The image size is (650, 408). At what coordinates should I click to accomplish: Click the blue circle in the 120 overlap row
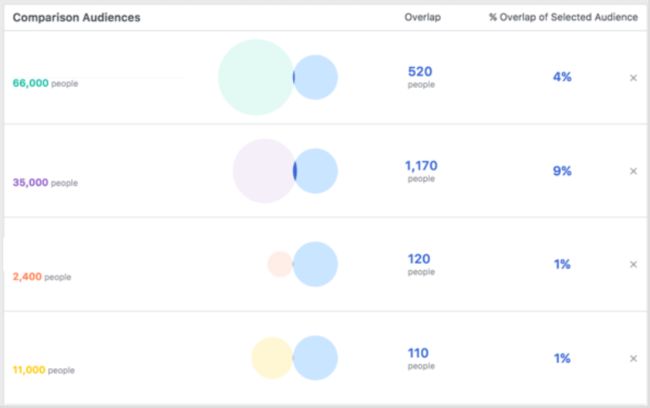pos(315,264)
